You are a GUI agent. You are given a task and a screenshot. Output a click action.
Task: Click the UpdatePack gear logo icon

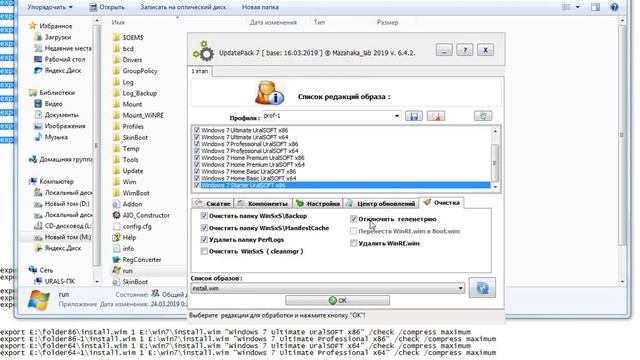click(x=204, y=51)
